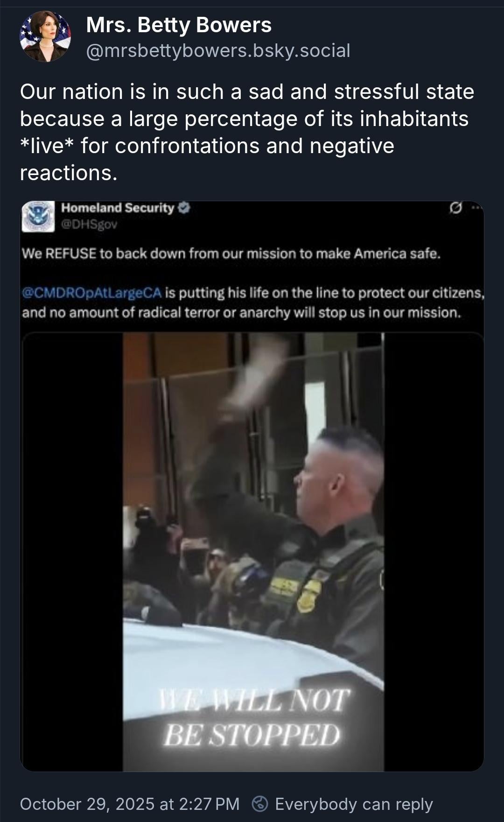This screenshot has width=504, height=822.
Task: Click the 'and no amount of radical terror' line
Action: (241, 312)
